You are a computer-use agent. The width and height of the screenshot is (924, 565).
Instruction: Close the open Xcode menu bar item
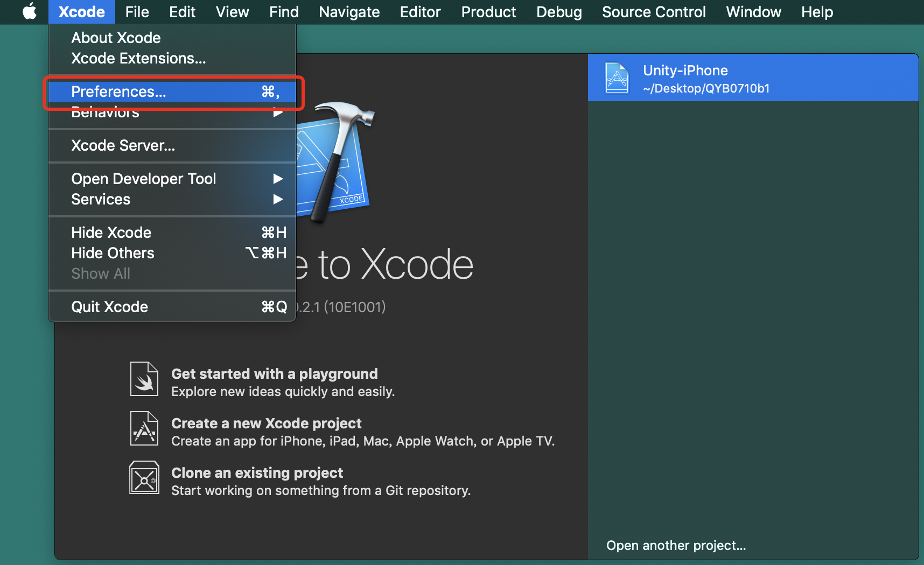tap(82, 12)
